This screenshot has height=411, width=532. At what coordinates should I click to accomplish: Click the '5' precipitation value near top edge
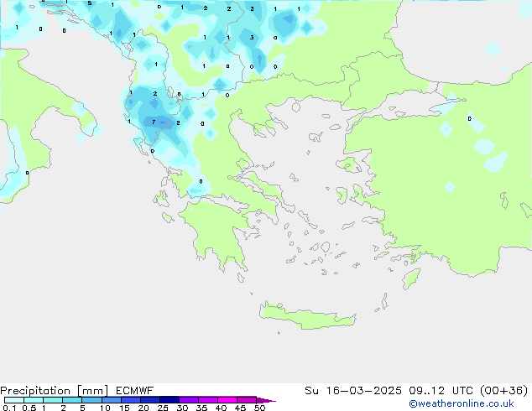[x=89, y=3]
